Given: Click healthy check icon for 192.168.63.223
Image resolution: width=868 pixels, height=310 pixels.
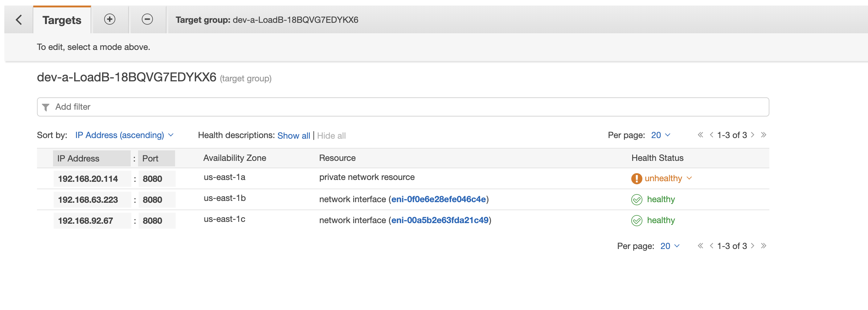Looking at the screenshot, I should [636, 199].
